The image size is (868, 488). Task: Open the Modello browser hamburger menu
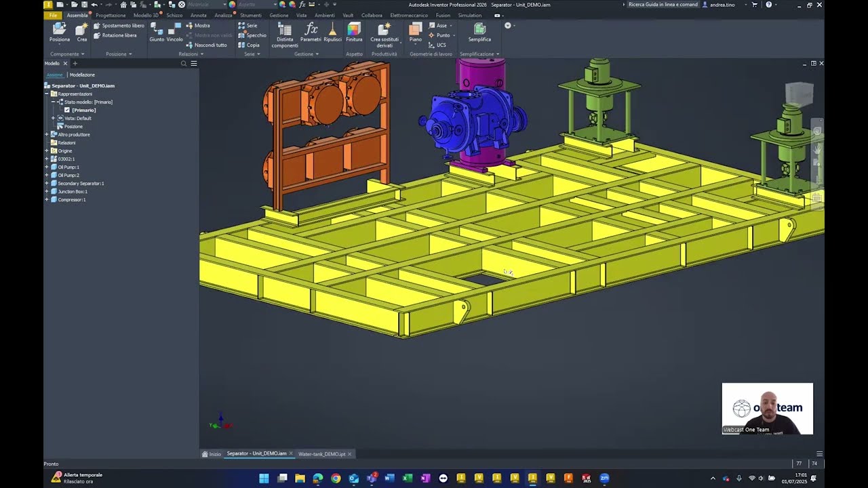(193, 64)
